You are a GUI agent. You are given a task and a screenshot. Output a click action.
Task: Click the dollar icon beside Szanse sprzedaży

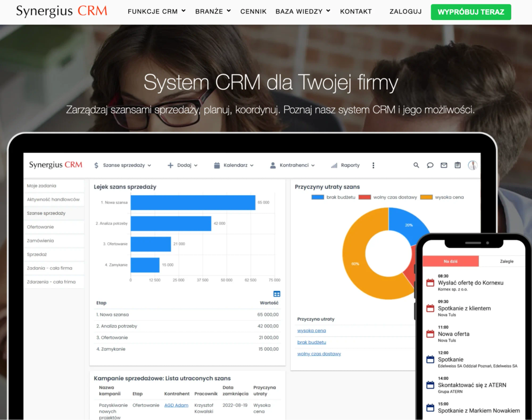[96, 165]
